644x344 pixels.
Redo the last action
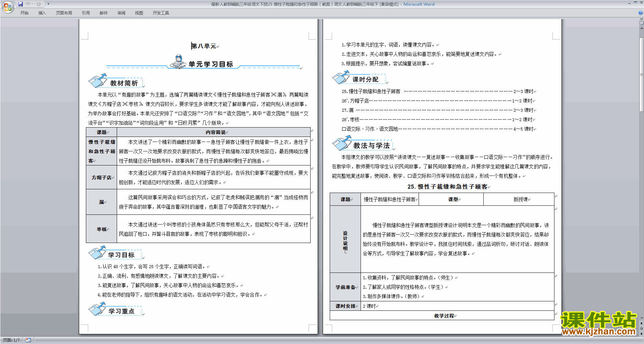tap(39, 4)
